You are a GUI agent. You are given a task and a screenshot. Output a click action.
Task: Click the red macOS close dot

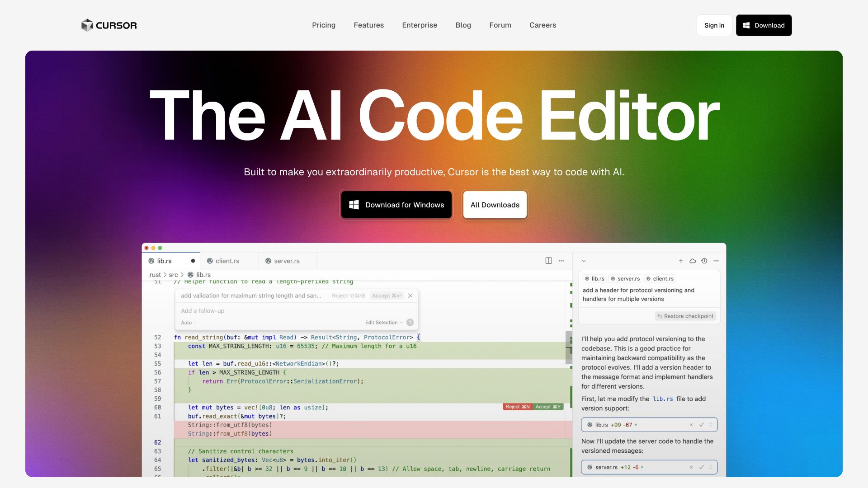click(x=146, y=248)
